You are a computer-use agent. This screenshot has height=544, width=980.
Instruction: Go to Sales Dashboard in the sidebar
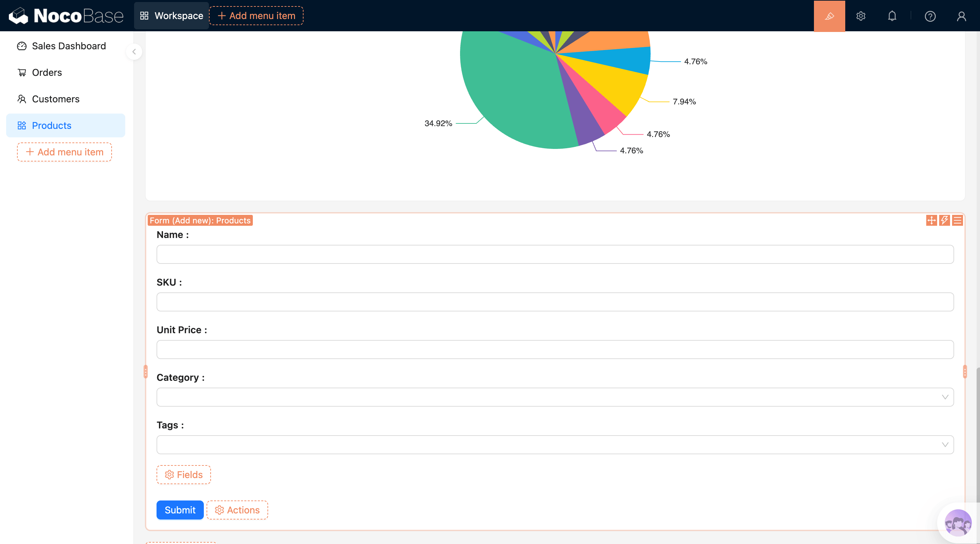68,46
